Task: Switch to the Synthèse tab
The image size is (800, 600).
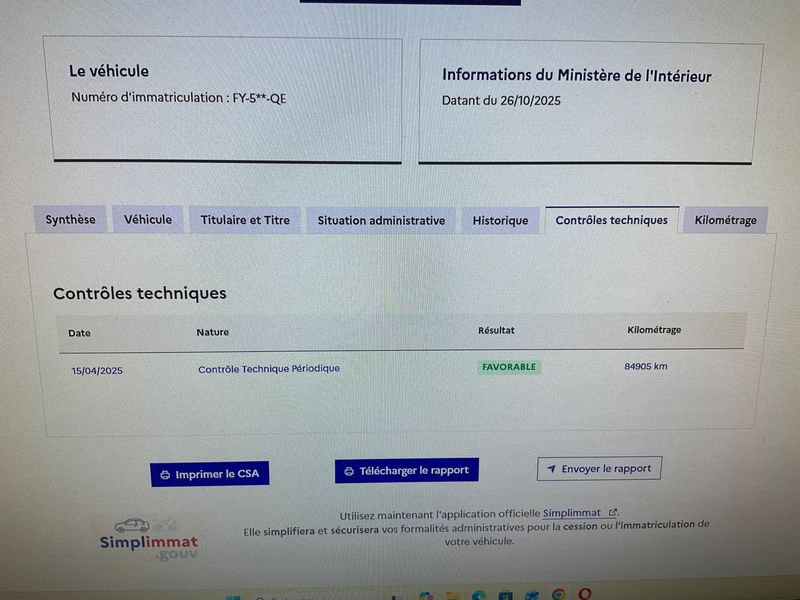Action: click(71, 220)
